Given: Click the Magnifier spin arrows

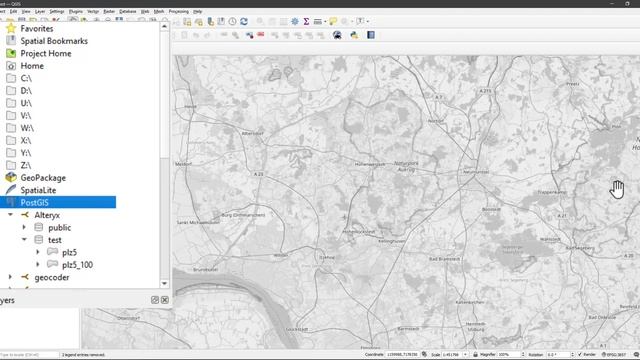Looking at the screenshot, I should point(522,355).
